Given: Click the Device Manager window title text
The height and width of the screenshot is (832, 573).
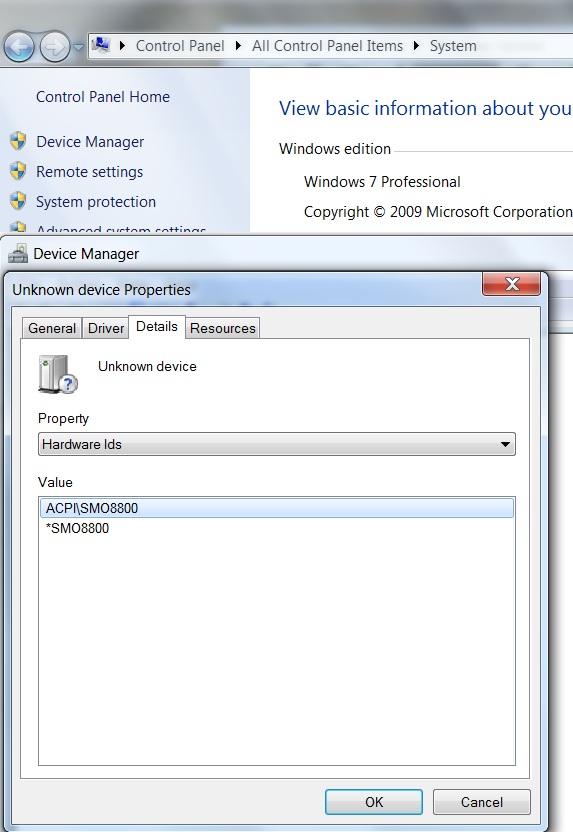Looking at the screenshot, I should click(x=86, y=254).
